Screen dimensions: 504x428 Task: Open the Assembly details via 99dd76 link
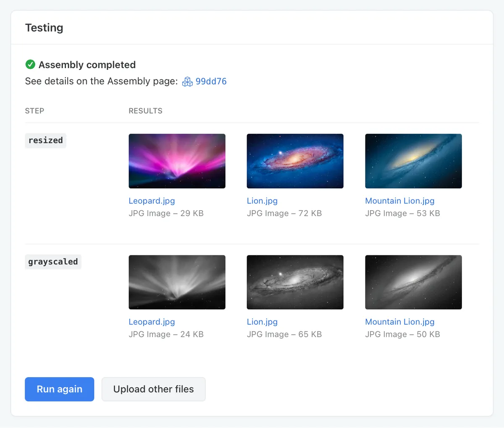211,81
